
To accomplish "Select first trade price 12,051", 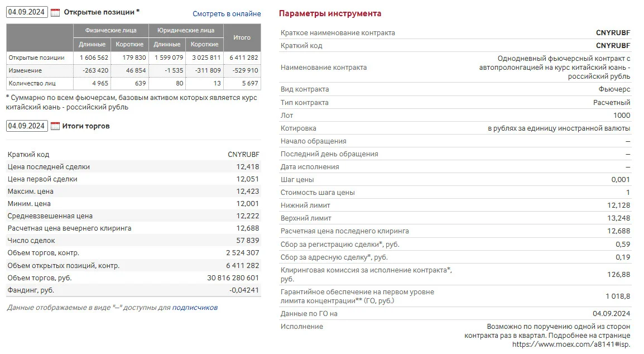I will [248, 179].
